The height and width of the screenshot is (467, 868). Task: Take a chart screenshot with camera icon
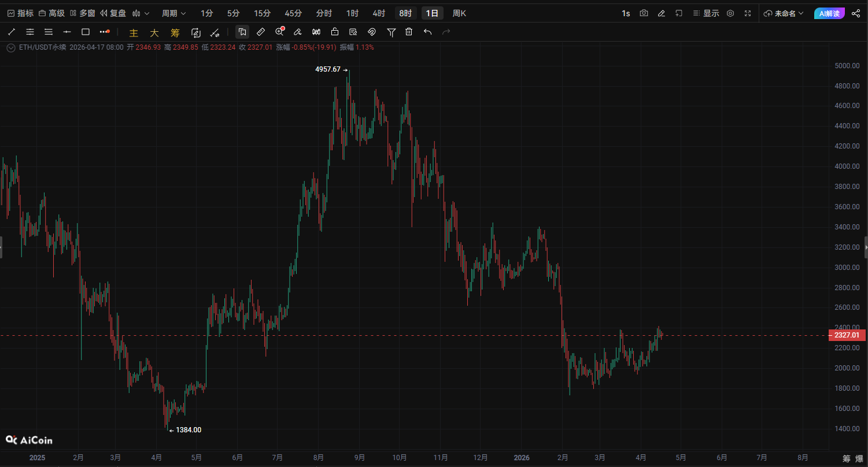(644, 13)
